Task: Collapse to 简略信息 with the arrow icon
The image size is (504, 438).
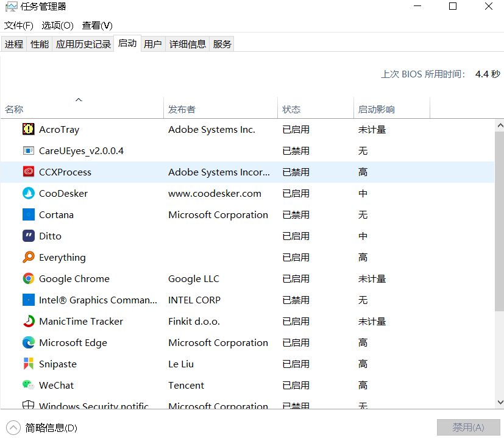Action: pyautogui.click(x=13, y=428)
